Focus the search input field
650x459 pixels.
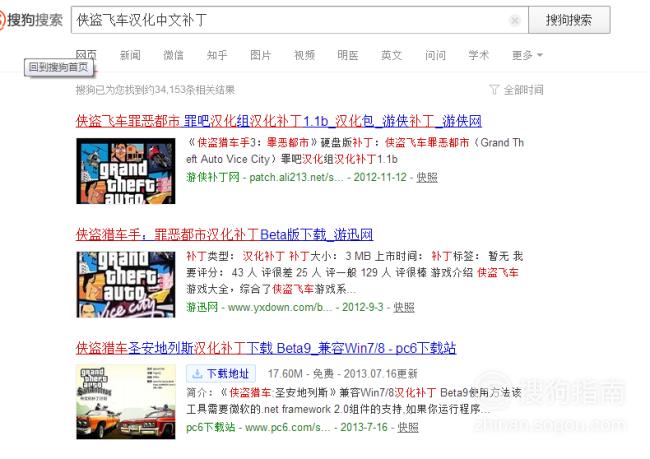300,20
